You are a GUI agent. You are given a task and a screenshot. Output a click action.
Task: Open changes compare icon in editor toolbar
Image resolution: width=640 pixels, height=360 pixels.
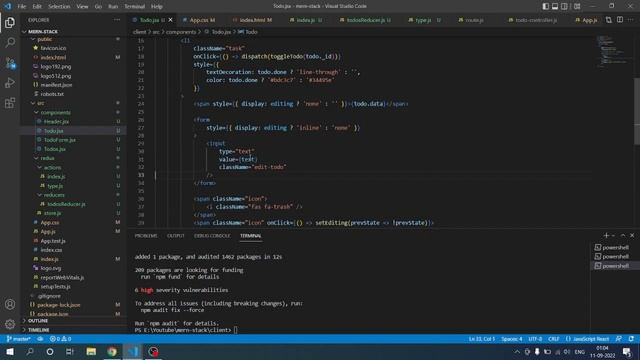[609, 20]
